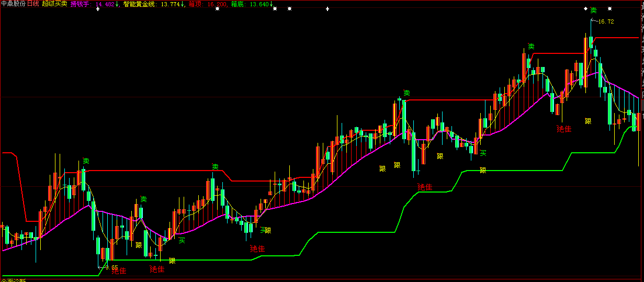
Task: Click the white plus marker near top-left
Action: point(97,9)
